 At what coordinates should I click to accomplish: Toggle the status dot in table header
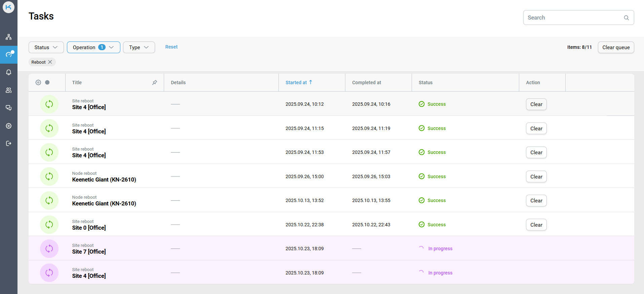(47, 83)
